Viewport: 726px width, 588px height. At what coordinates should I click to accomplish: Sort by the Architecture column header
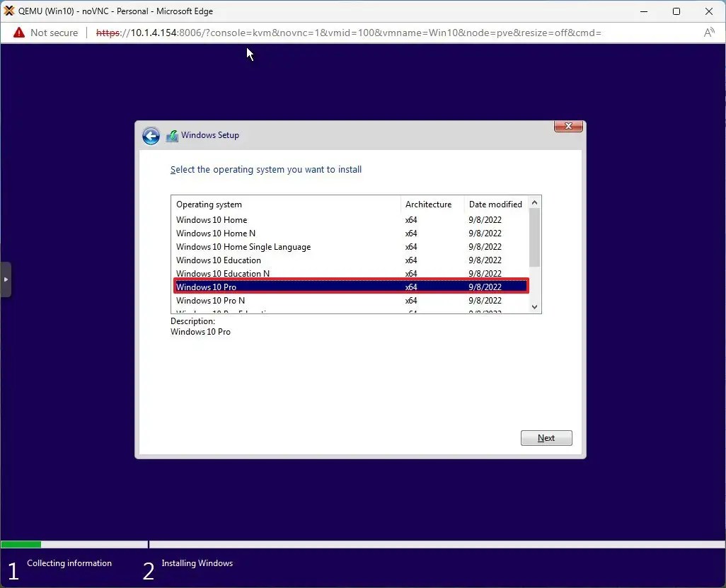(430, 204)
